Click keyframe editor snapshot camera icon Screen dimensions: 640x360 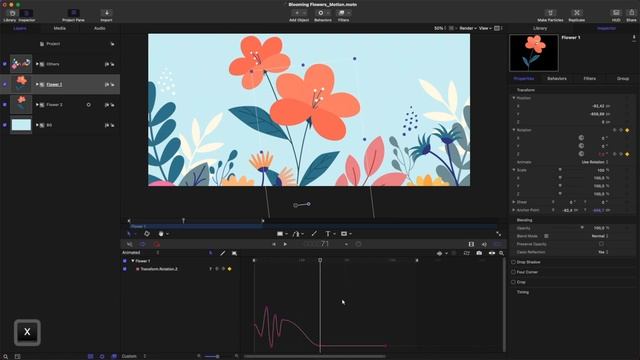pos(479,253)
